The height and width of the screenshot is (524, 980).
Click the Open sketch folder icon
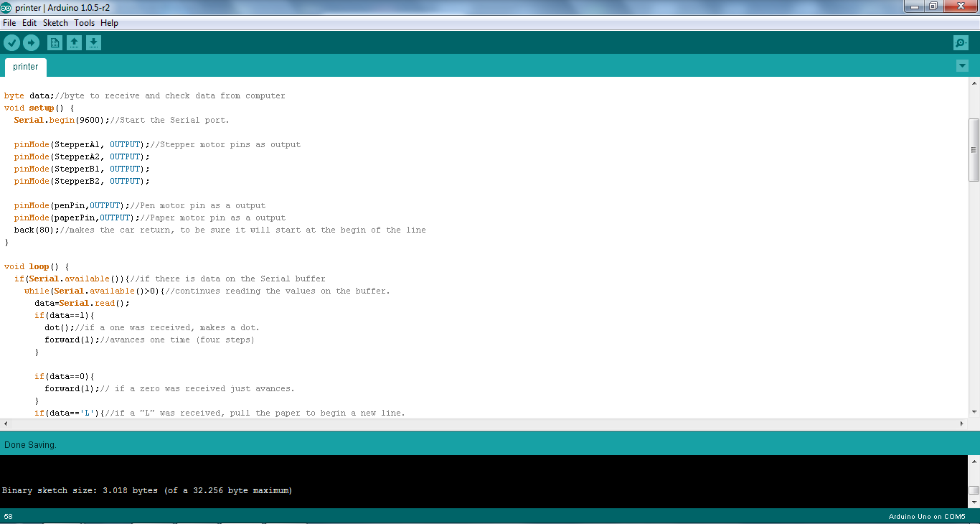point(74,42)
